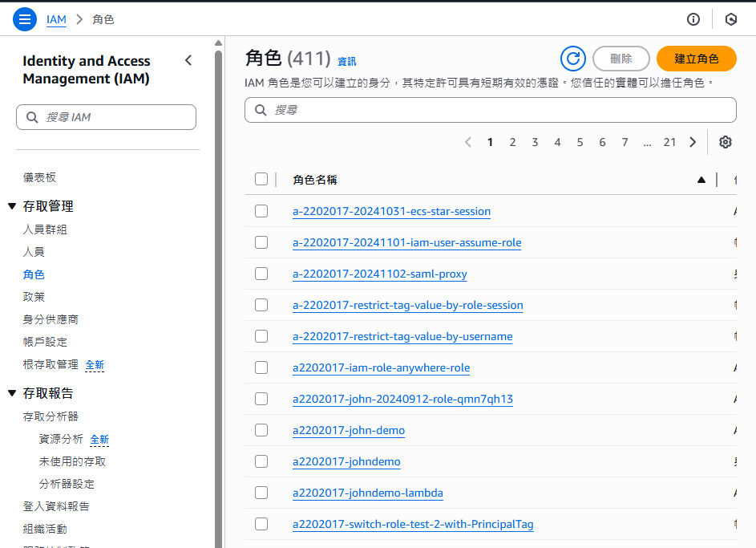Open table preferences gear icon
The width and height of the screenshot is (756, 548).
(x=726, y=142)
